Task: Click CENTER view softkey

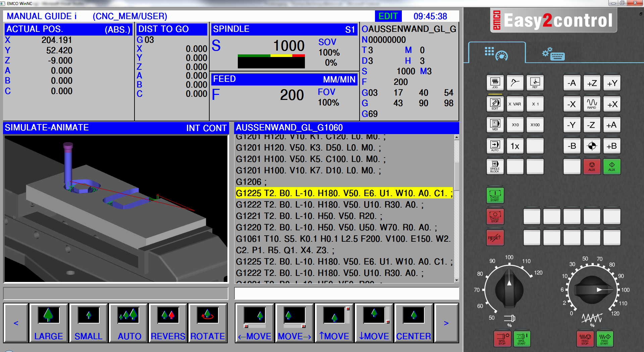Action: [414, 323]
